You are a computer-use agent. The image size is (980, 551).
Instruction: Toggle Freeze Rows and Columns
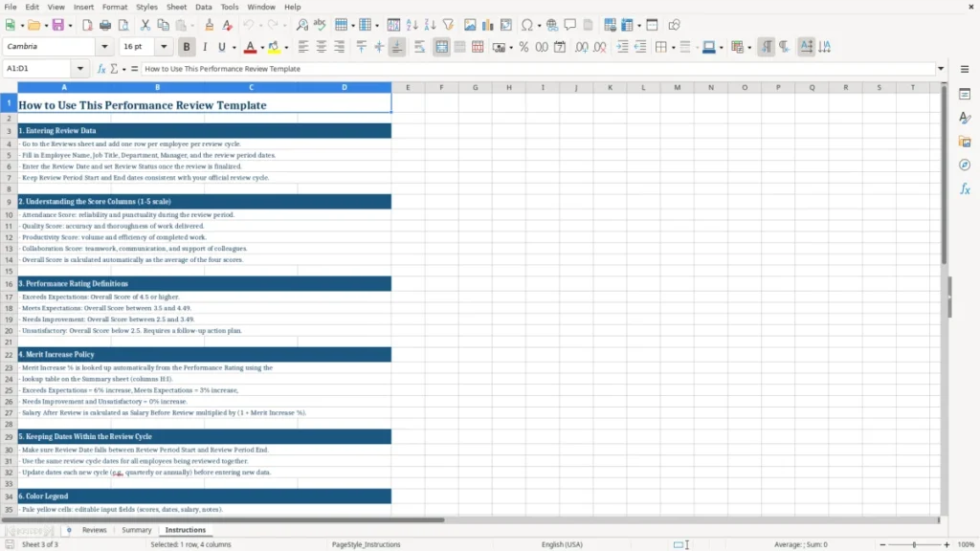pos(628,25)
